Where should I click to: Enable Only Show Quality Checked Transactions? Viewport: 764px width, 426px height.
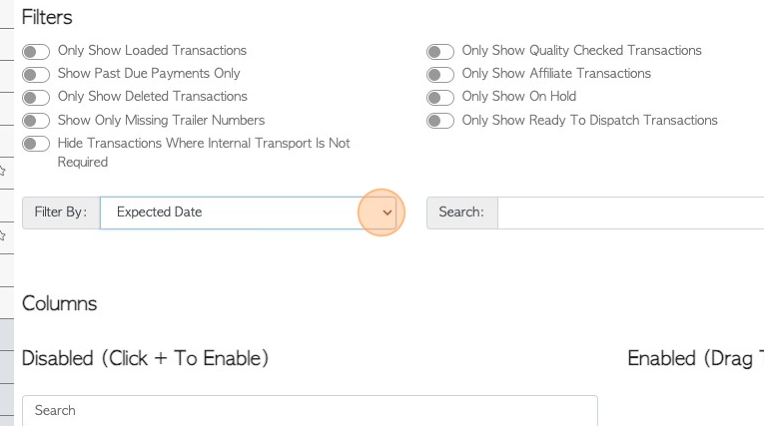(440, 51)
